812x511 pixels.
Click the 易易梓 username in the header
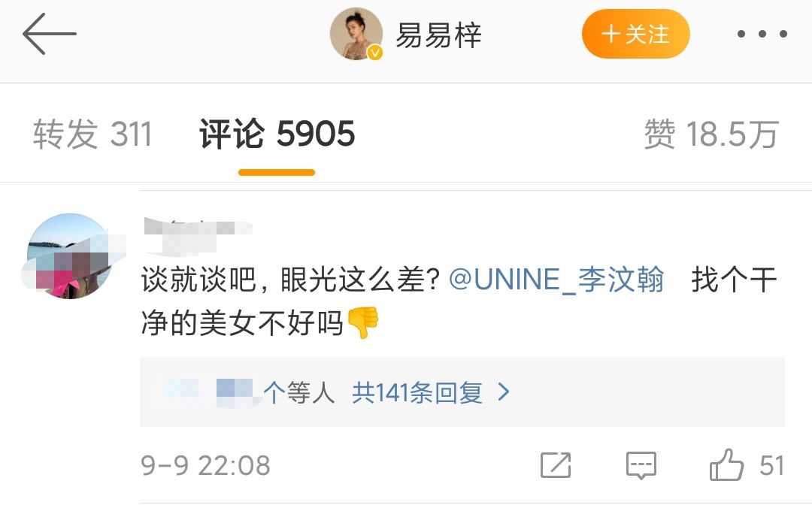tap(438, 35)
